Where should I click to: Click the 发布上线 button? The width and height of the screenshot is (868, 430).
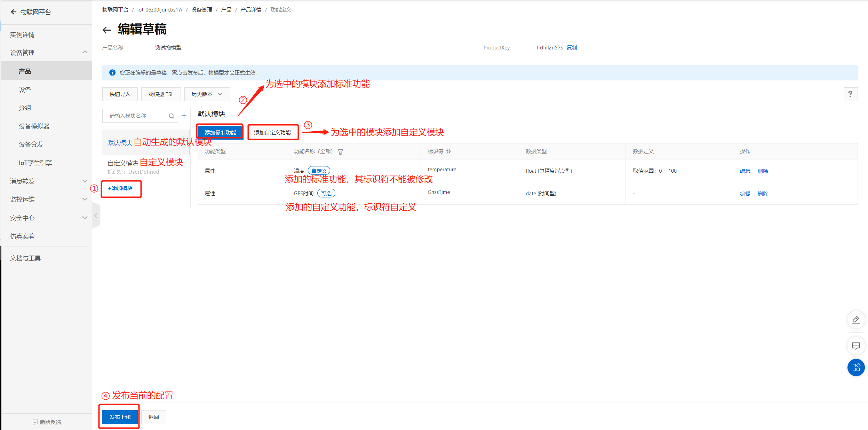(x=120, y=417)
